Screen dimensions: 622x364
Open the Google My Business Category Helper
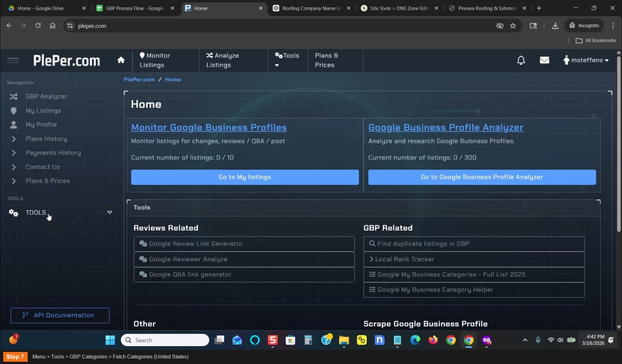(x=474, y=290)
